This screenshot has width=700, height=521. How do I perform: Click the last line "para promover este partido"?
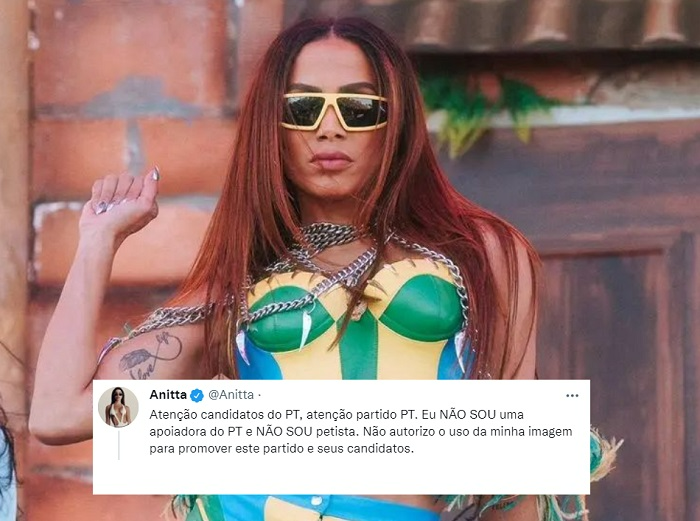(x=281, y=449)
